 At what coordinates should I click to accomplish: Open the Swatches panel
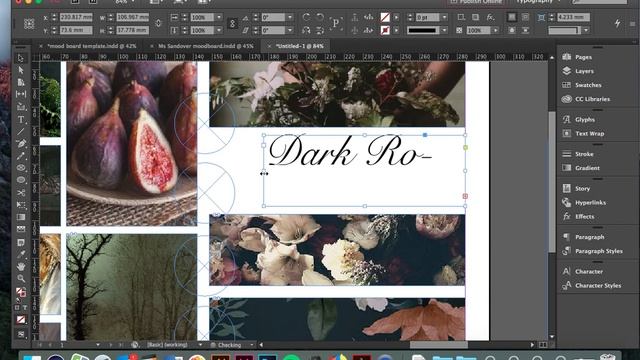[x=588, y=85]
